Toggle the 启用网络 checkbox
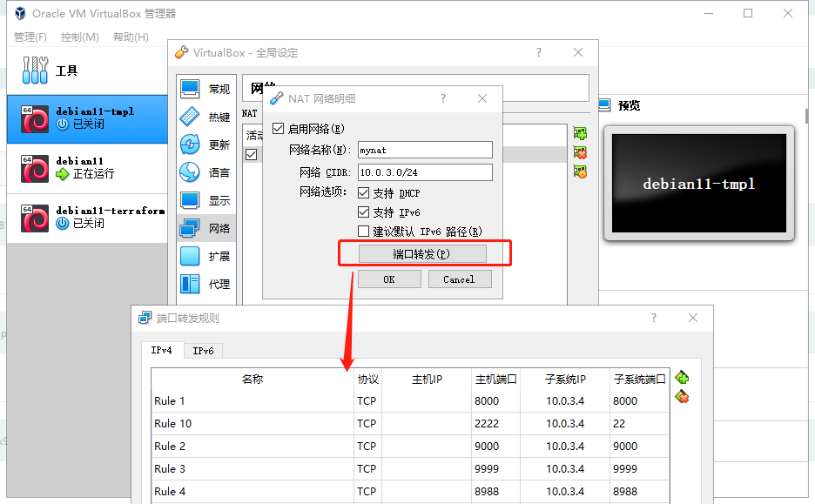The width and height of the screenshot is (815, 504). click(278, 129)
